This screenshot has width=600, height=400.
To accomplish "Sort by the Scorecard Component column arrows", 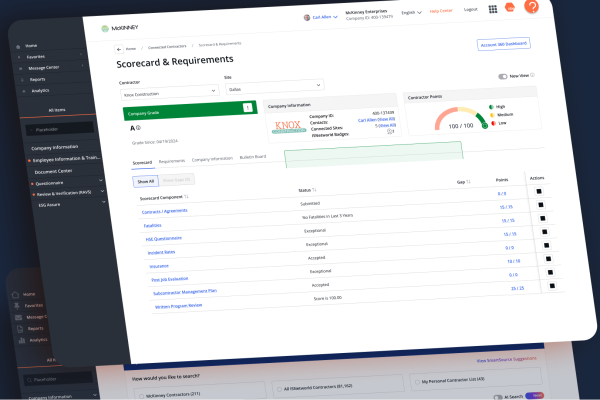I will 186,196.
